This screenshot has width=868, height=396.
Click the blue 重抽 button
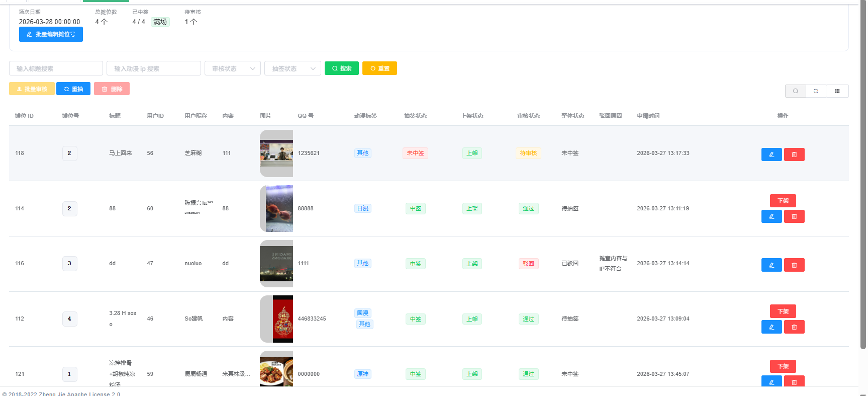pyautogui.click(x=73, y=89)
